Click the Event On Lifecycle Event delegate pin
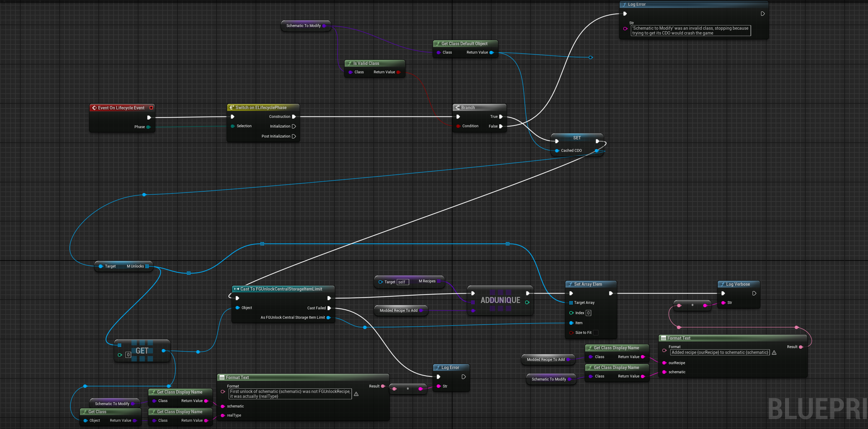Screen dimensions: 868x429 click(151, 108)
